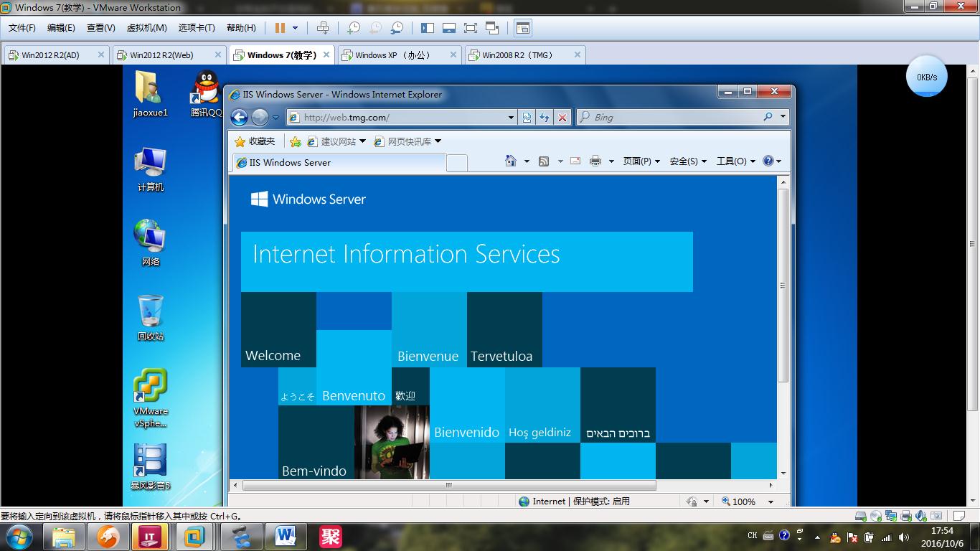The image size is (980, 551).
Task: Enter VMware full screen mode icon
Action: tap(470, 28)
